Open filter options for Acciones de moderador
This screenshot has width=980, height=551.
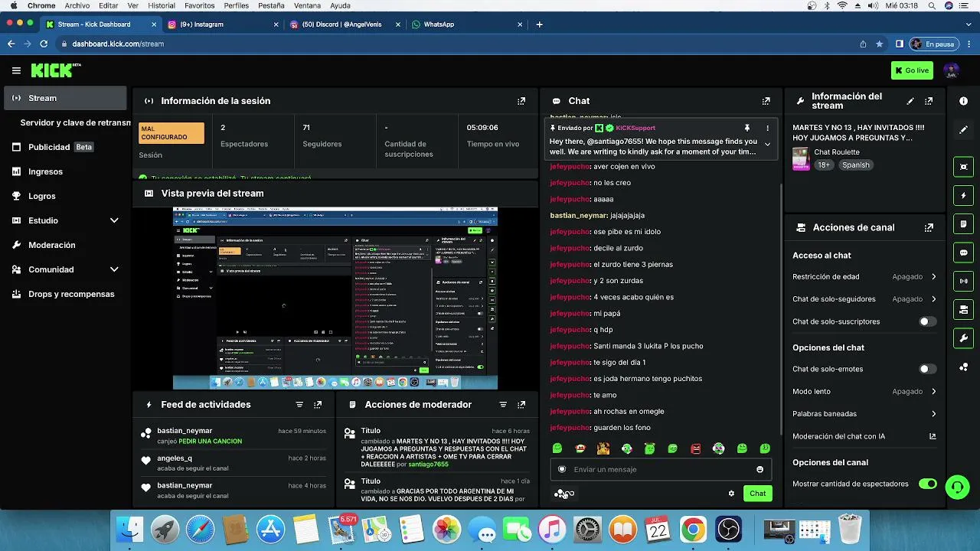point(503,405)
